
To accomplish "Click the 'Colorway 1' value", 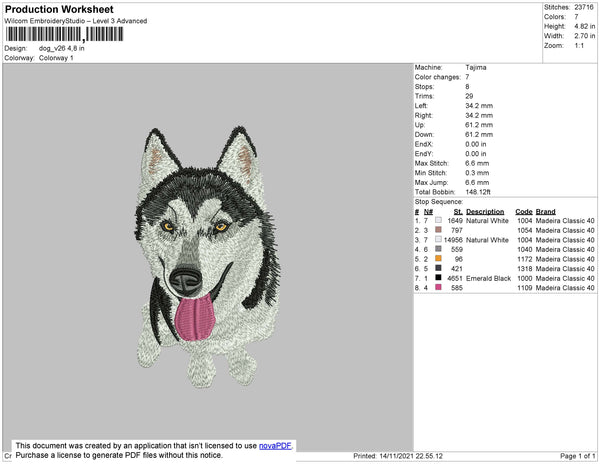I will [x=56, y=58].
